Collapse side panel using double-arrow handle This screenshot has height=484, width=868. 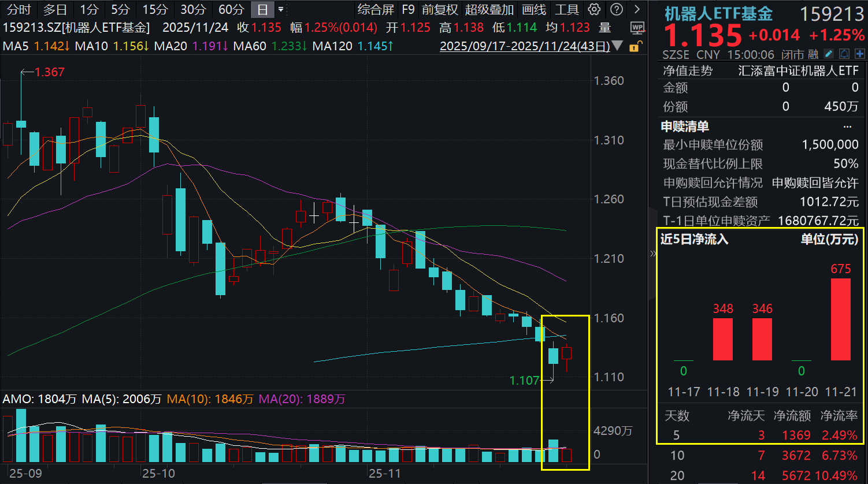click(653, 253)
